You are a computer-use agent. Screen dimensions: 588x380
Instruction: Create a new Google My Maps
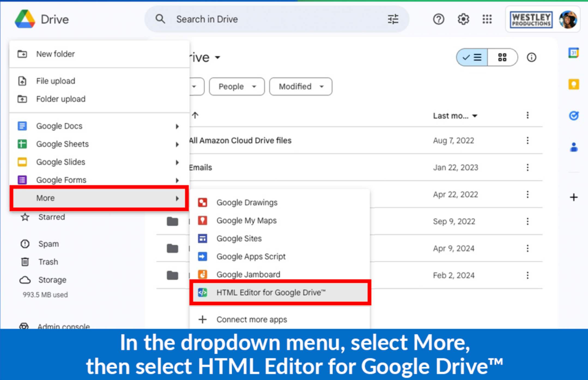click(x=280, y=220)
